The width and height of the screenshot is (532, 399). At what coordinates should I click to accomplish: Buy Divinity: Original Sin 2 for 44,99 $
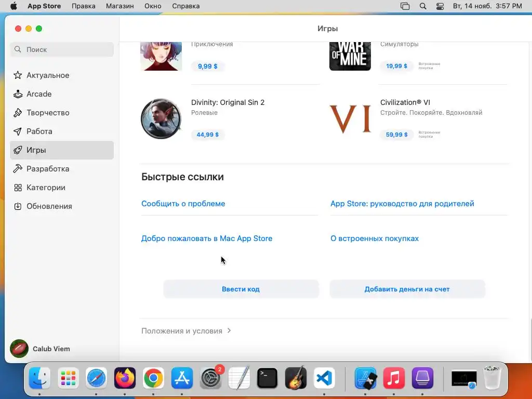click(x=208, y=135)
